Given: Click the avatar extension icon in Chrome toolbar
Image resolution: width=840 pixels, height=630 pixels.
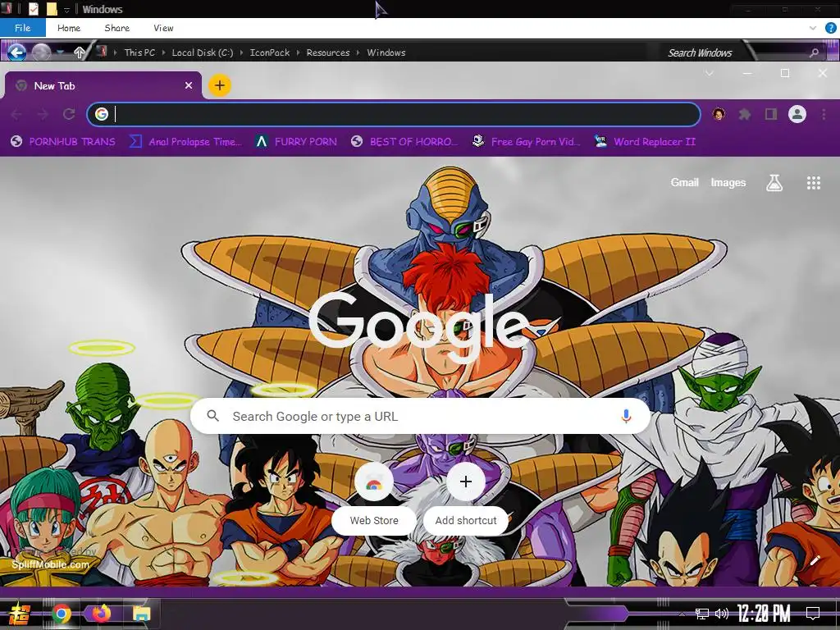Looking at the screenshot, I should 719,114.
